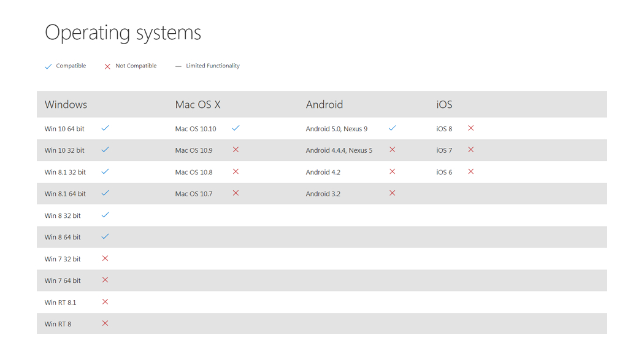Click the 'Mac OS 10.10' text
This screenshot has width=644, height=351.
pos(196,129)
